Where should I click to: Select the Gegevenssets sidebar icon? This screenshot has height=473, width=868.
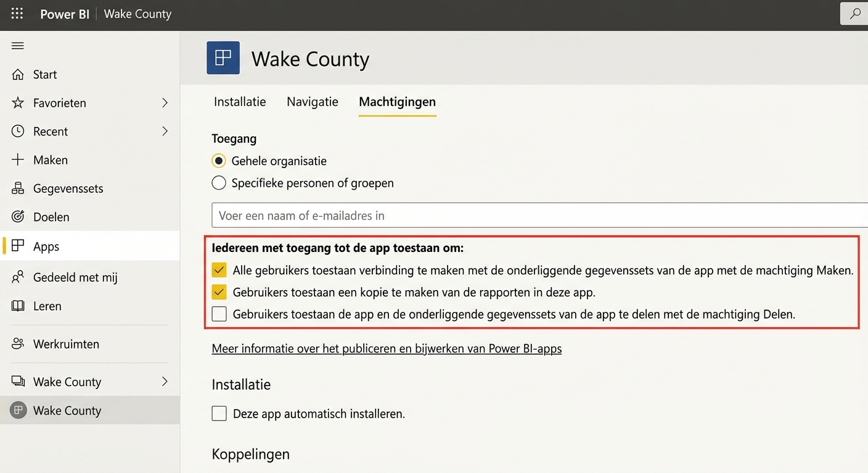(17, 188)
